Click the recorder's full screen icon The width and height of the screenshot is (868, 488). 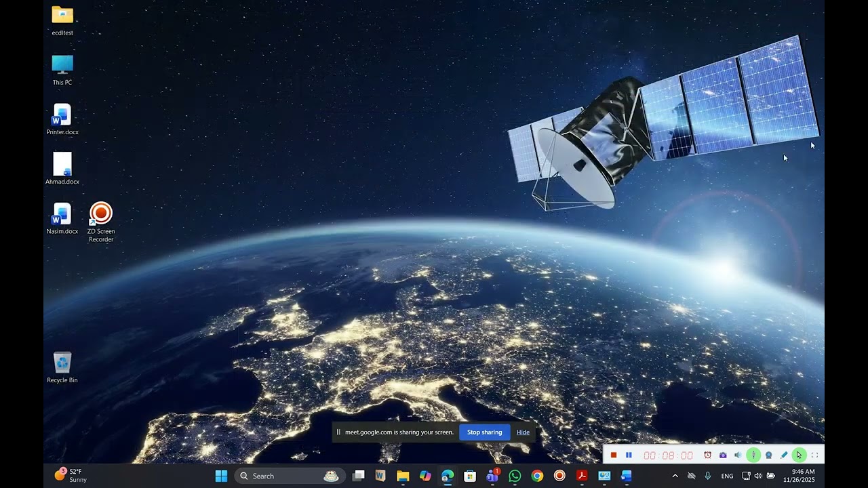[814, 455]
